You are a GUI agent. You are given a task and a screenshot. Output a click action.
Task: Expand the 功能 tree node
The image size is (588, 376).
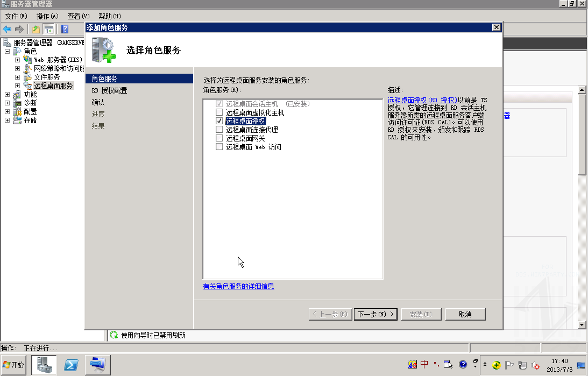(x=7, y=94)
